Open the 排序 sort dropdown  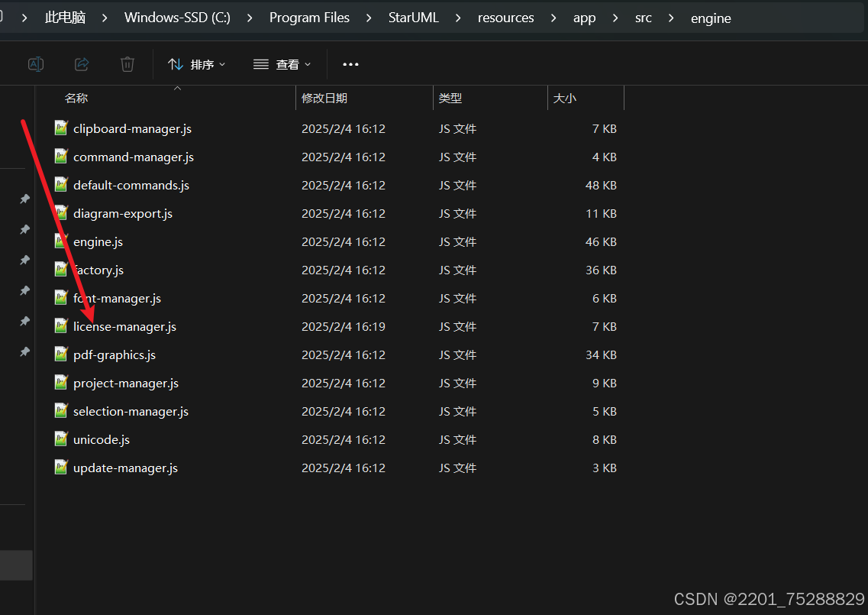tap(196, 65)
